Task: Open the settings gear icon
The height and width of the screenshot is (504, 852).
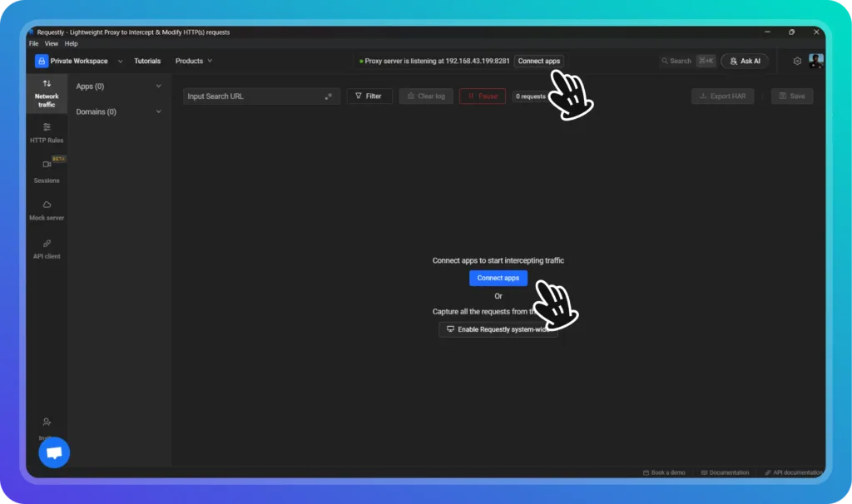Action: click(797, 61)
